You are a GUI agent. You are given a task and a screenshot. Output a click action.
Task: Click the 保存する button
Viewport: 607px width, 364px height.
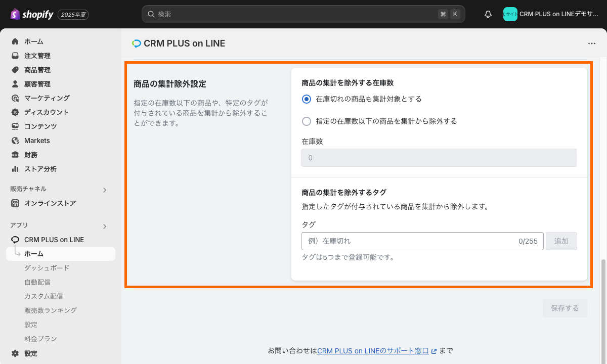(565, 308)
